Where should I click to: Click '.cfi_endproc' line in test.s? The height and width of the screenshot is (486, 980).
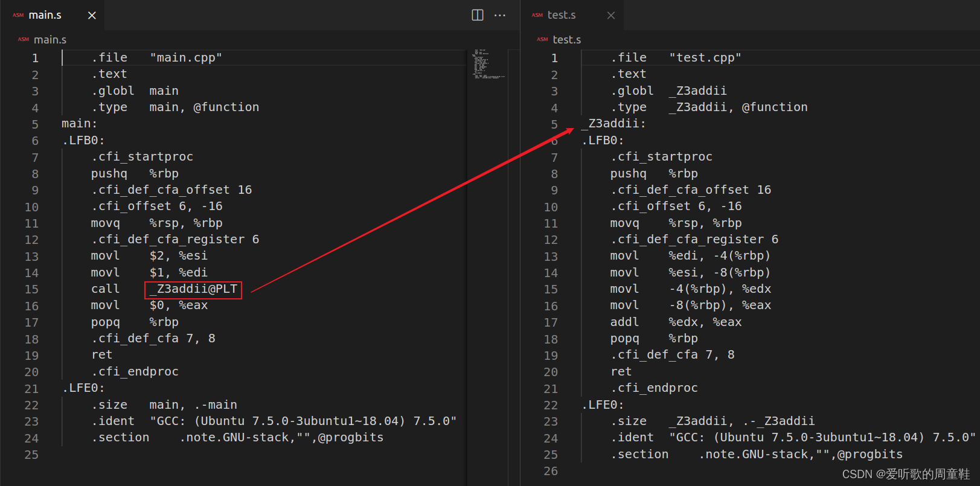pyautogui.click(x=655, y=388)
